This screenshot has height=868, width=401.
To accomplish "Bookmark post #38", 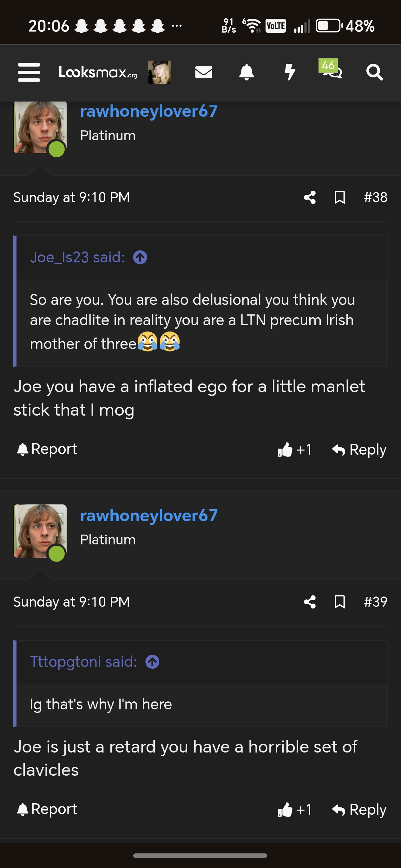I will coord(339,197).
